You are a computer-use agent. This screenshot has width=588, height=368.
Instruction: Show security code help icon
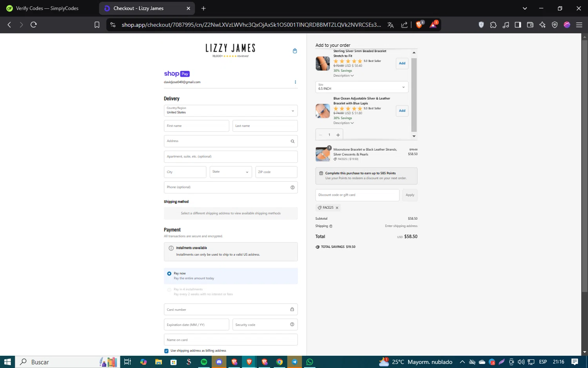click(292, 324)
